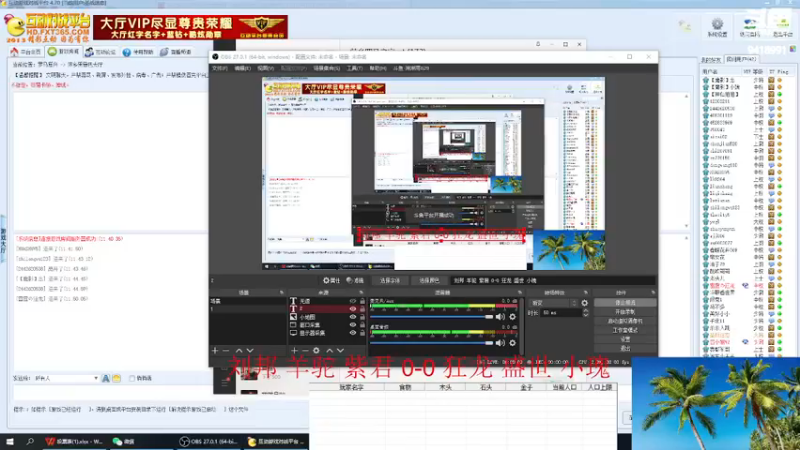Toggle visibility of selected red text source
Viewport: 800px width, 450px height.
click(x=352, y=309)
